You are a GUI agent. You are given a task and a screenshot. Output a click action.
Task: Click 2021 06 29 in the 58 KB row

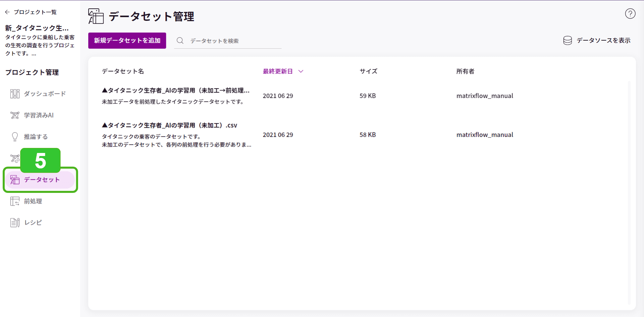click(x=278, y=135)
